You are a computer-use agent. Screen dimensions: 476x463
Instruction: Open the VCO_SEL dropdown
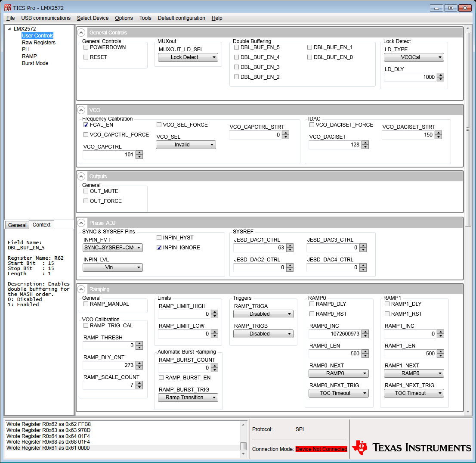click(x=186, y=145)
